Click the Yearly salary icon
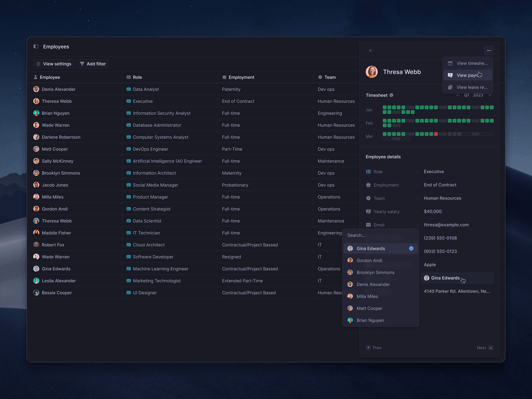Image resolution: width=532 pixels, height=399 pixels. click(368, 211)
